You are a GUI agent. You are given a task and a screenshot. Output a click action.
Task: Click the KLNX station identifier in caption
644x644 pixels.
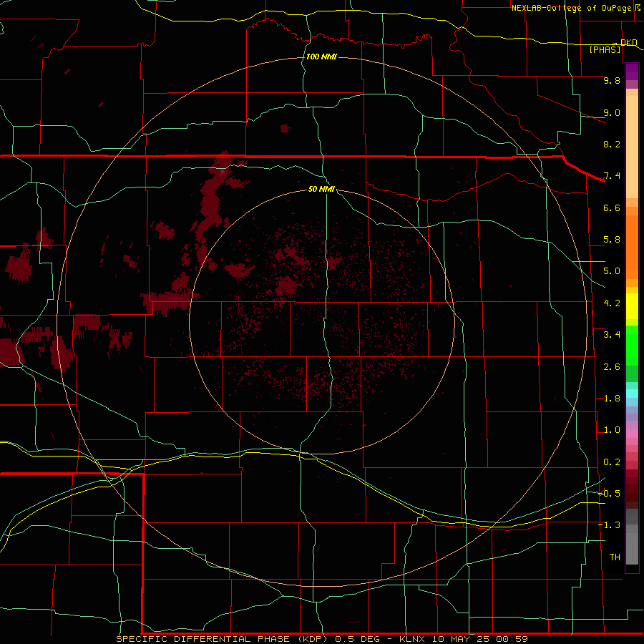413,639
